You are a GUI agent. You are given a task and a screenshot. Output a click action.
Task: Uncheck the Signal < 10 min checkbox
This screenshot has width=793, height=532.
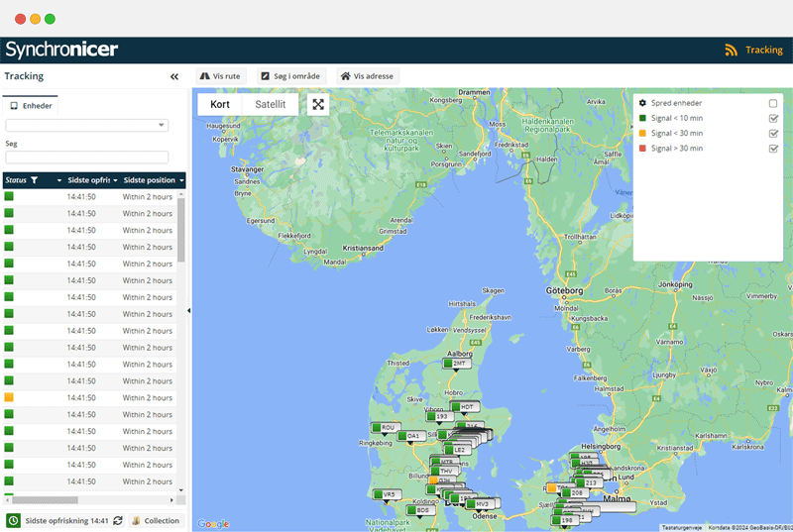pyautogui.click(x=773, y=118)
